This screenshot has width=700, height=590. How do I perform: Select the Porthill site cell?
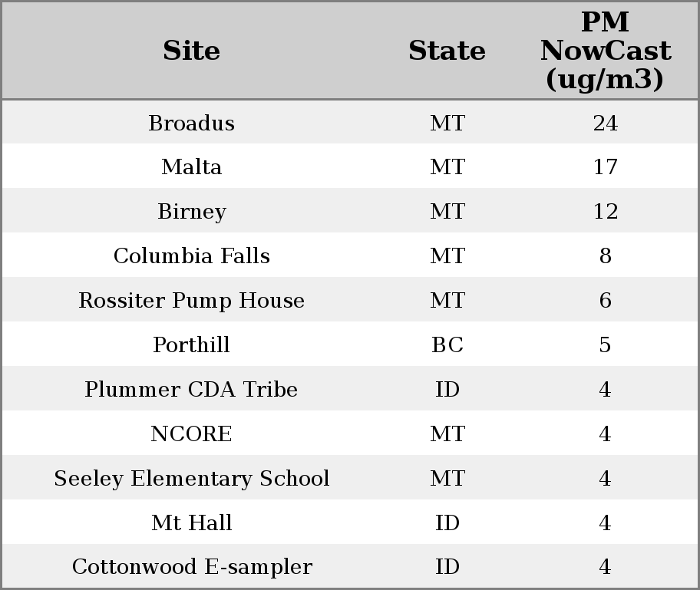point(191,345)
